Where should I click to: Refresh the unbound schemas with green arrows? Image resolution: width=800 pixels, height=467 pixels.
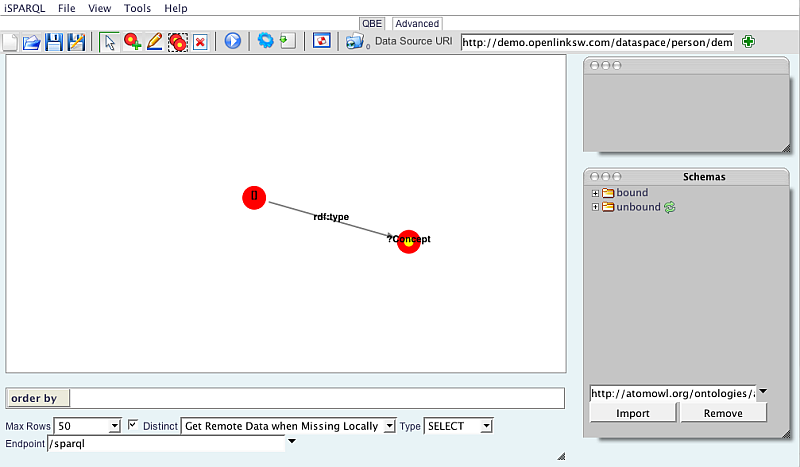(x=670, y=207)
